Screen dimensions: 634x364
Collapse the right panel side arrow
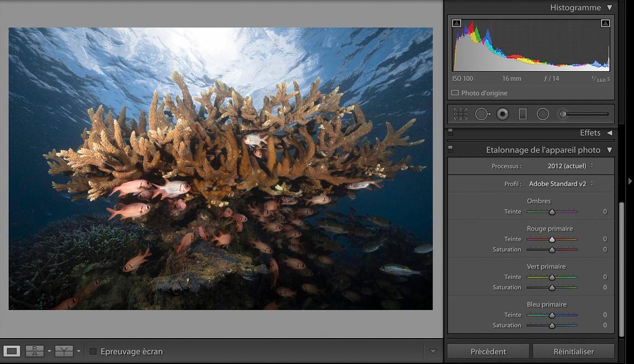pyautogui.click(x=630, y=181)
